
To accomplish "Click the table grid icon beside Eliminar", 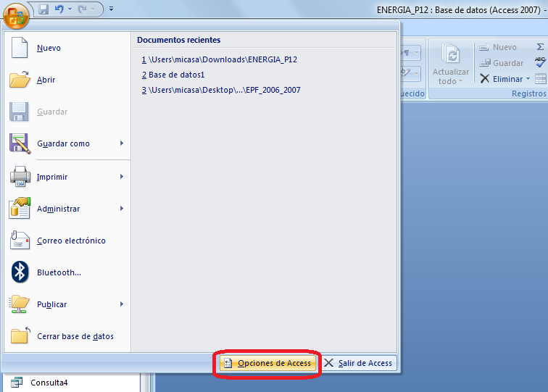I will (x=540, y=78).
